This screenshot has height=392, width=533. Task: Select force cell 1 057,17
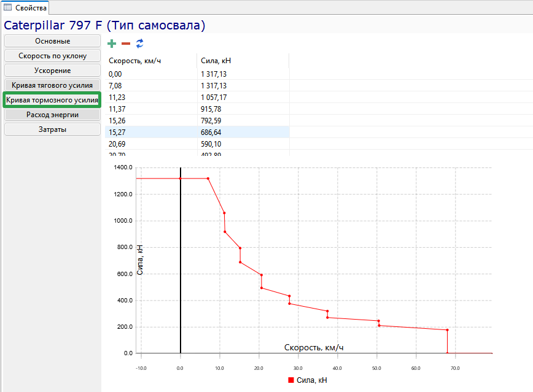pyautogui.click(x=243, y=98)
